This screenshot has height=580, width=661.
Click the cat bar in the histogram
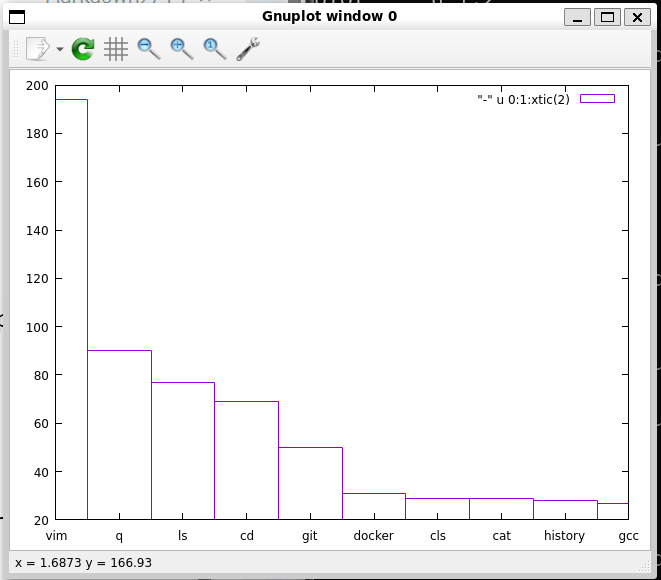tap(502, 509)
